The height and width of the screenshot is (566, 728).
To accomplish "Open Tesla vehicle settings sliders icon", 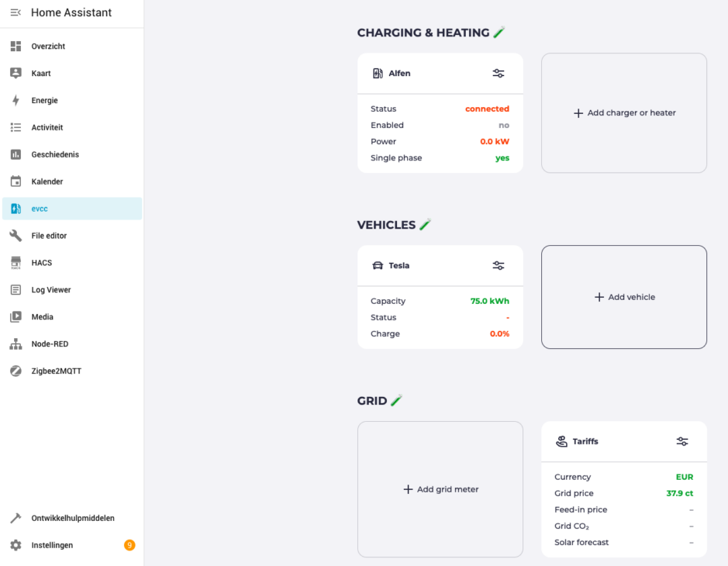I will click(498, 266).
